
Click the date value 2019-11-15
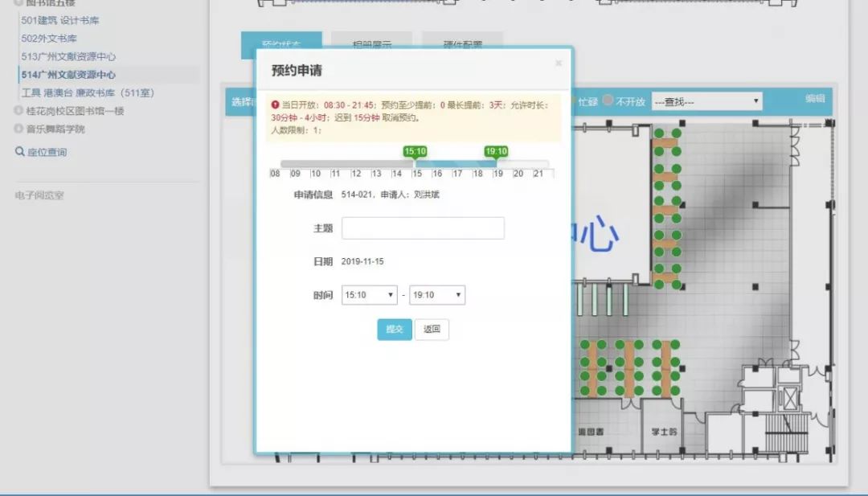(362, 261)
